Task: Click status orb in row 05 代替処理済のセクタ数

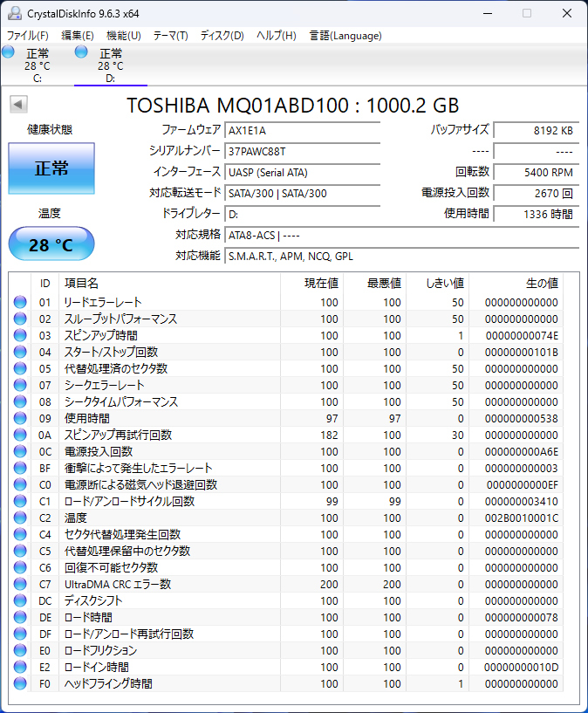Action: [x=20, y=368]
